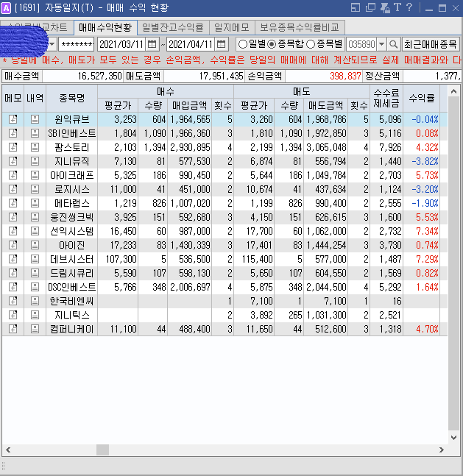Click memo icon in 팜스토리 row
This screenshot has width=463, height=476.
pos(13,147)
